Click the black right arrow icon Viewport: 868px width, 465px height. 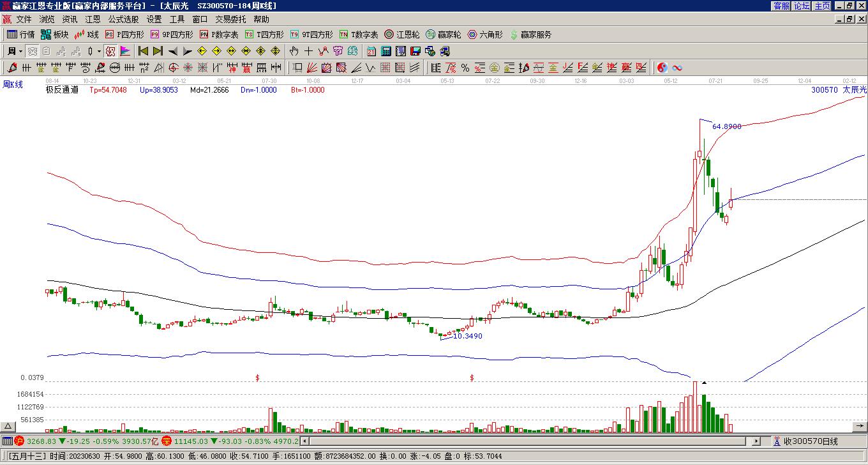pos(188,51)
